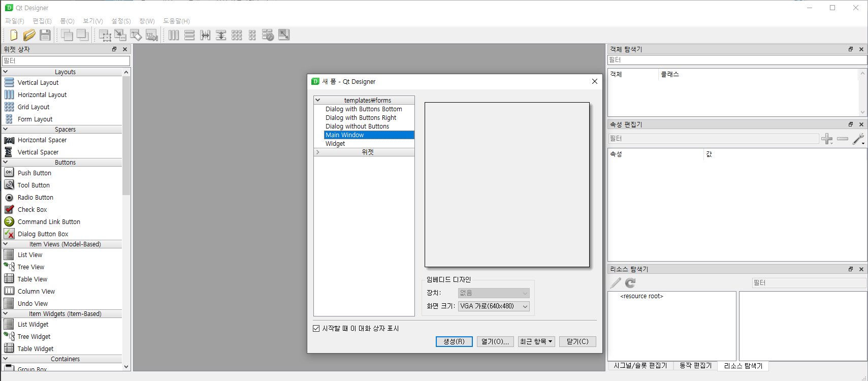Click the 생성(R) create button

pos(454,341)
